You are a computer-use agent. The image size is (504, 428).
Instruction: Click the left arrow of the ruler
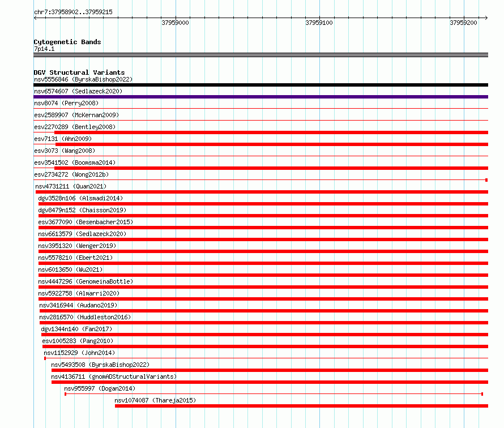click(35, 18)
